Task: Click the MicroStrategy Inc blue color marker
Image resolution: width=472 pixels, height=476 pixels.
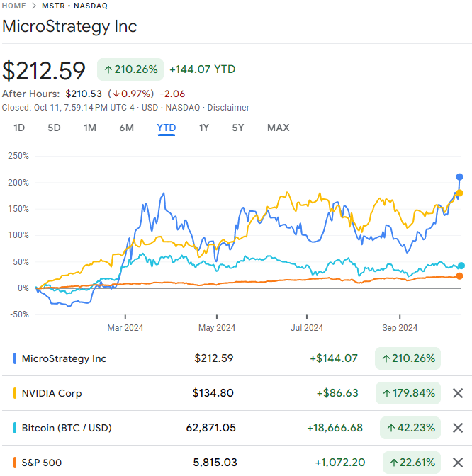Action: (16, 358)
